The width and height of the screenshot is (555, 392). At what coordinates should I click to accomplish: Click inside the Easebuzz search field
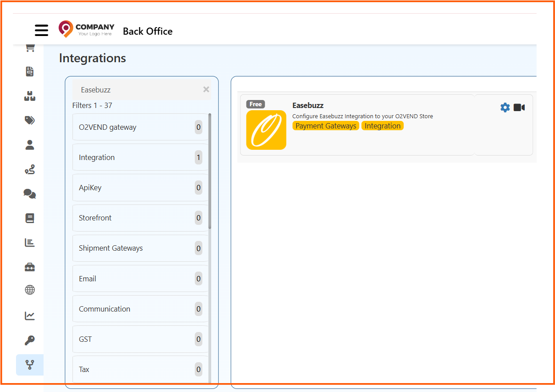point(133,89)
